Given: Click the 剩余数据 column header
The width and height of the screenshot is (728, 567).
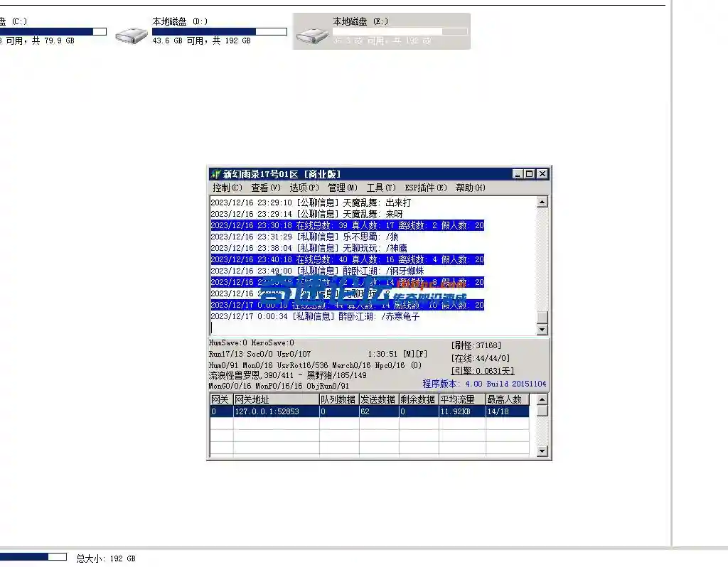Looking at the screenshot, I should pyautogui.click(x=419, y=399).
